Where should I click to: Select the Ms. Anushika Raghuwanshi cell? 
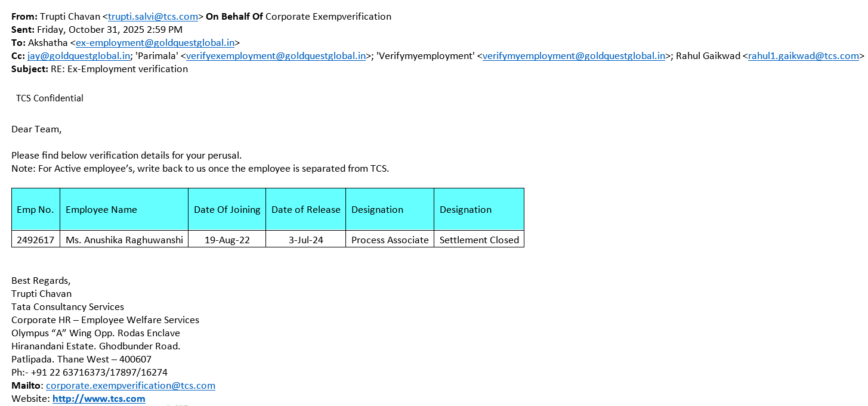pos(124,240)
